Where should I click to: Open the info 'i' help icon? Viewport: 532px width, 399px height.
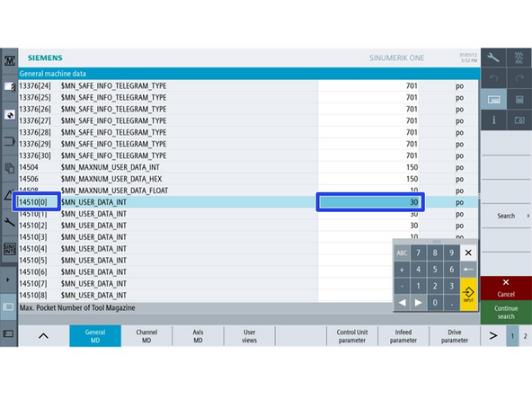pyautogui.click(x=493, y=120)
